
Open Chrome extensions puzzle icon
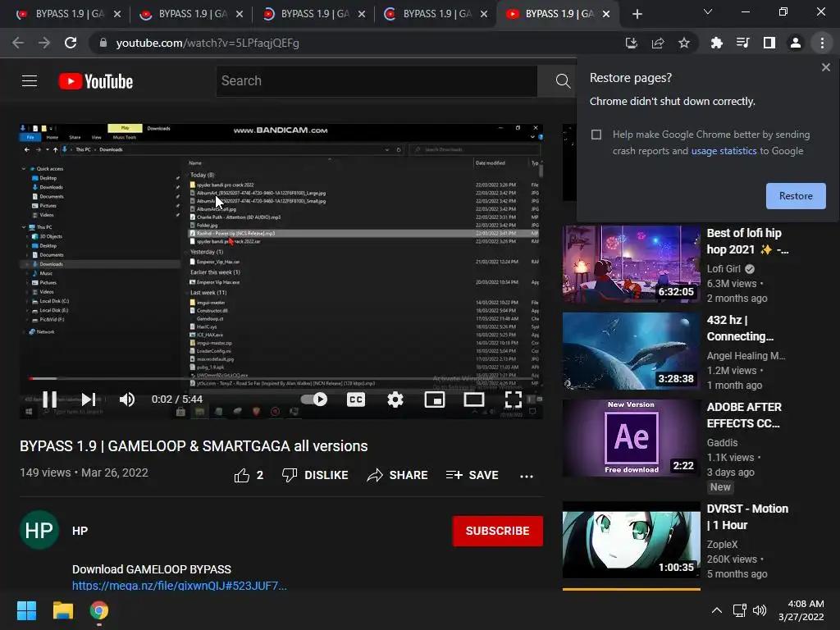pos(716,43)
